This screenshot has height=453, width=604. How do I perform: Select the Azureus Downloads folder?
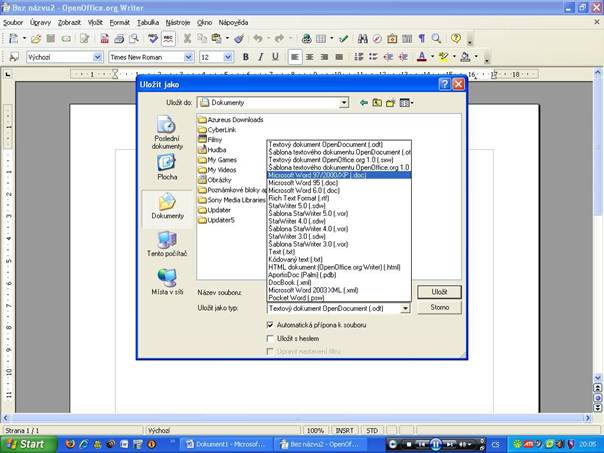pos(231,120)
